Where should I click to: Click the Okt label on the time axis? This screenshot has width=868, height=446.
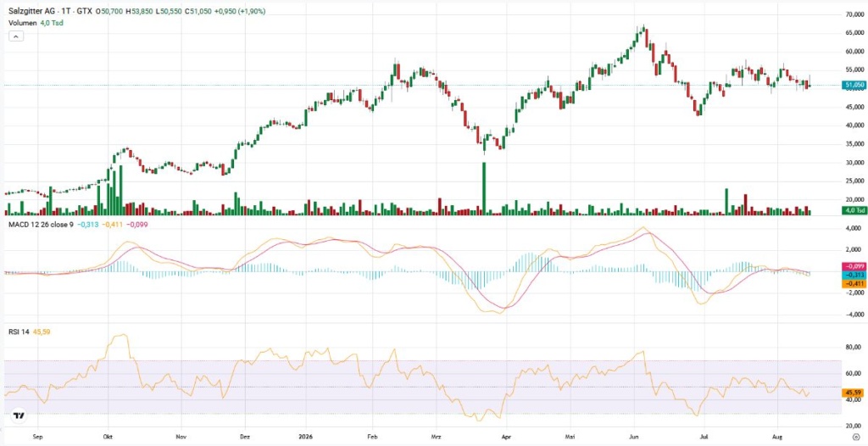pos(108,437)
